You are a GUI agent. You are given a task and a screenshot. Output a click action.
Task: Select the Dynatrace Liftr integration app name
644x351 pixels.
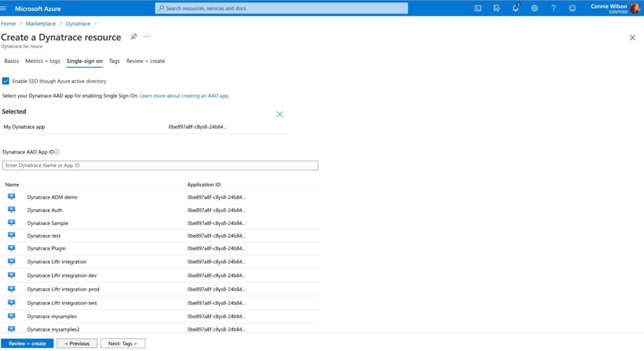(57, 262)
